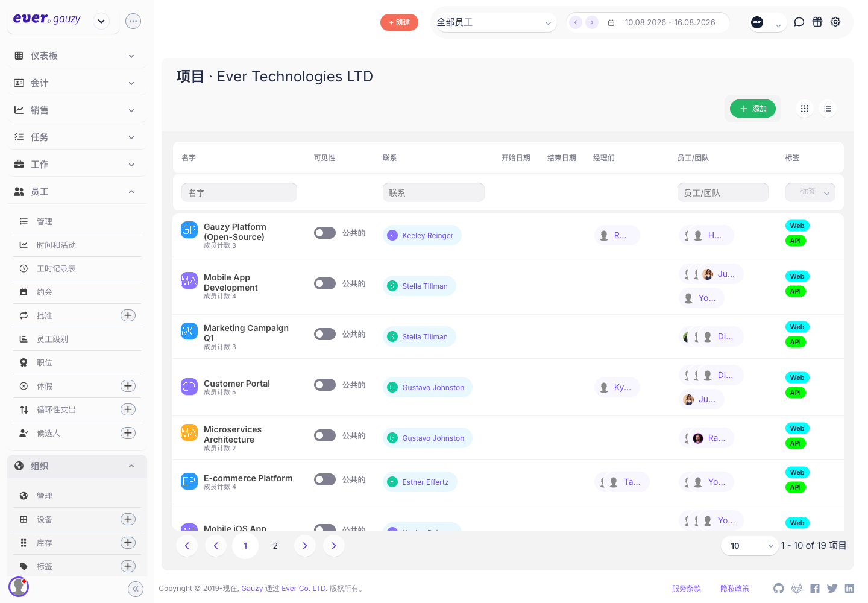Click Gauzy Platform GP project icon
This screenshot has height=603, width=868.
pyautogui.click(x=189, y=230)
